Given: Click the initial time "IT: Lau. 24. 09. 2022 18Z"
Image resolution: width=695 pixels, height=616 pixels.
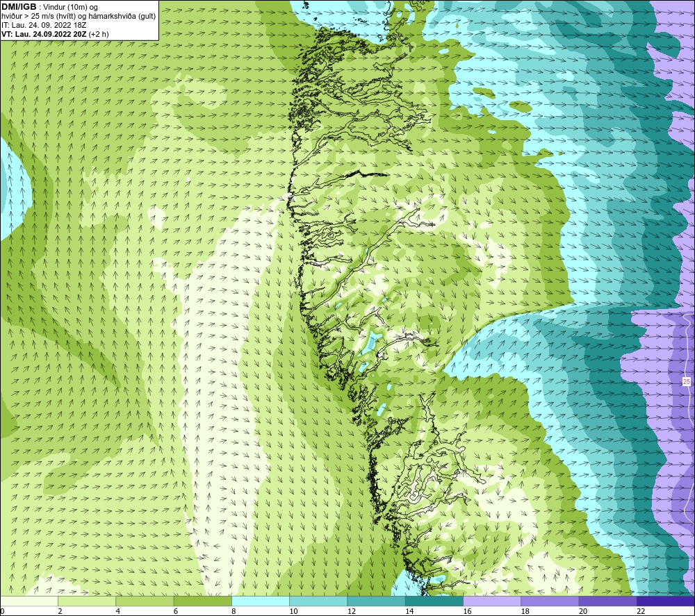Looking at the screenshot, I should pyautogui.click(x=44, y=25).
